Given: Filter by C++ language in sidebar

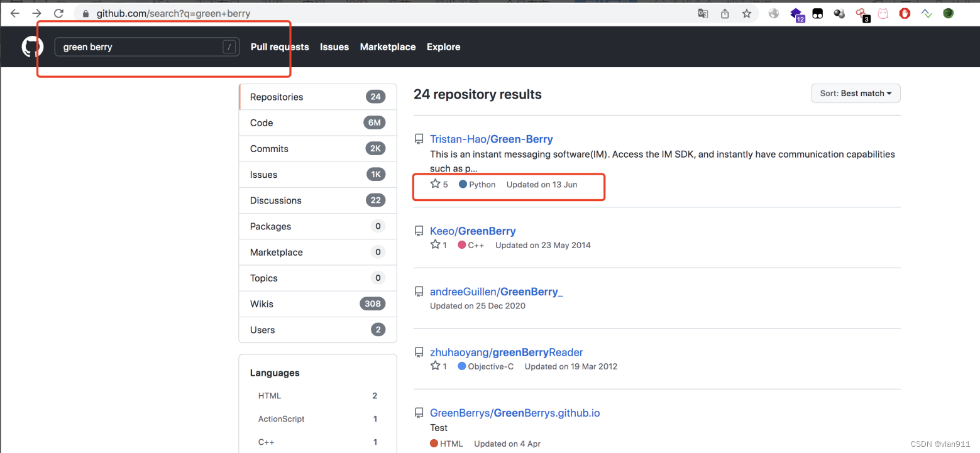Looking at the screenshot, I should pyautogui.click(x=317, y=442).
